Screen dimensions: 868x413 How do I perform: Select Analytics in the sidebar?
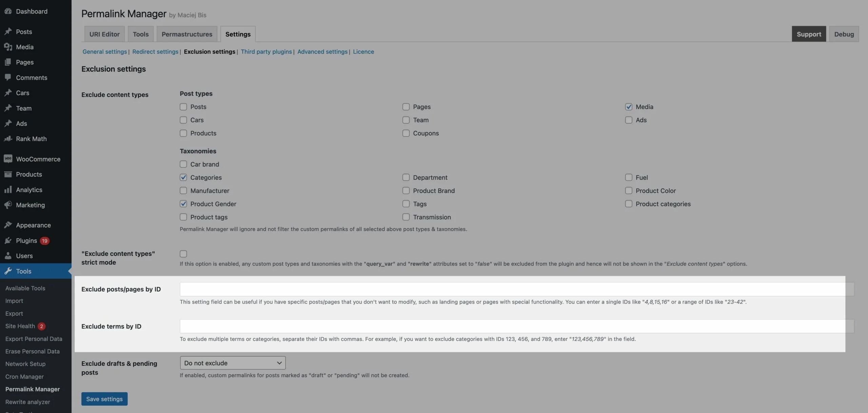coord(29,189)
